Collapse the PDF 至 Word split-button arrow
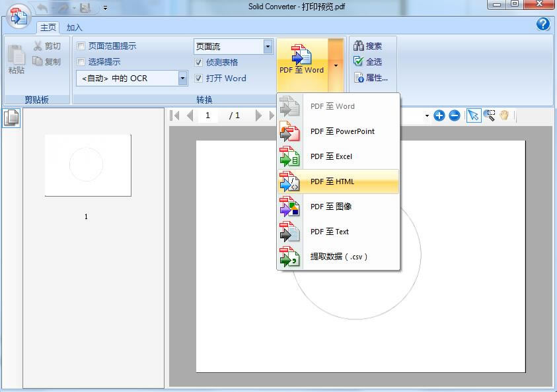The image size is (557, 392). [x=336, y=65]
